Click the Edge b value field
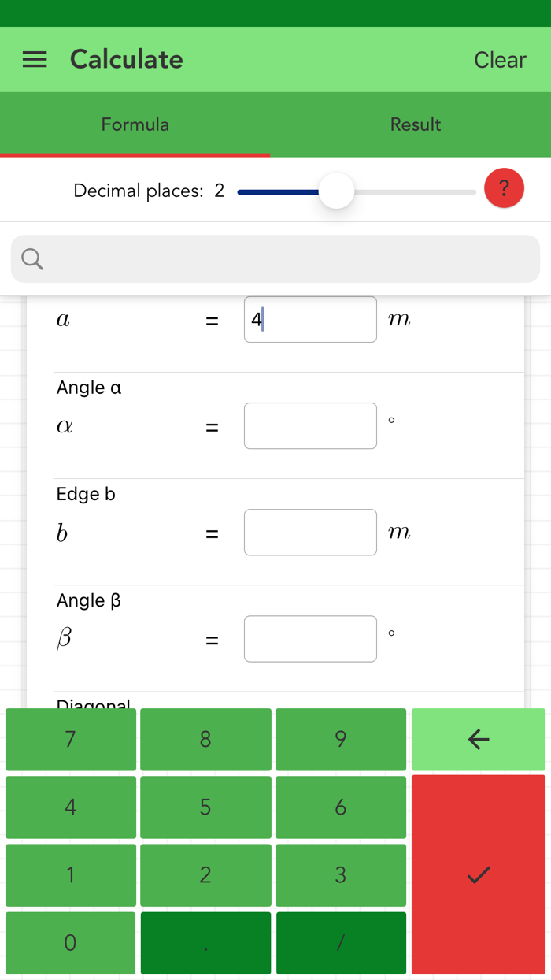 coord(310,532)
